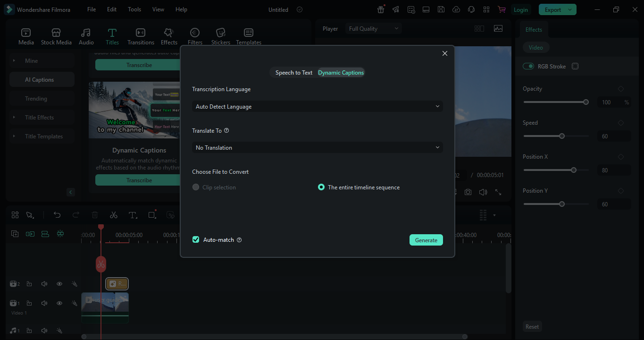Click the Login button
Viewport: 644px width, 340px height.
coord(521,9)
